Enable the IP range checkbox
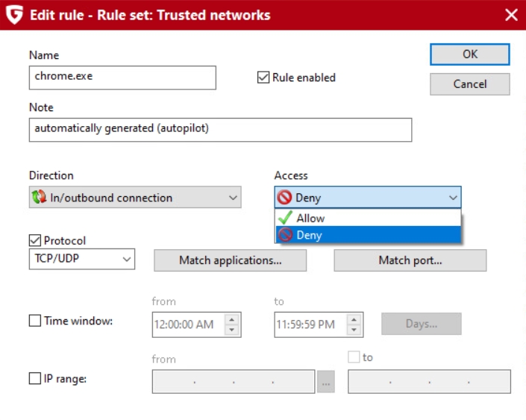Screen dimensions: 526x420 tap(35, 378)
